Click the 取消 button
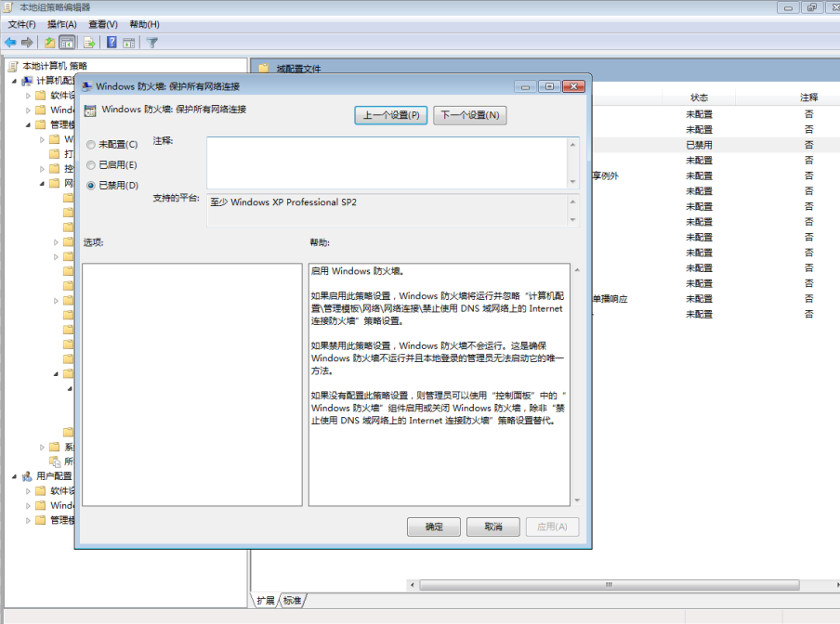This screenshot has height=624, width=840. 493,526
